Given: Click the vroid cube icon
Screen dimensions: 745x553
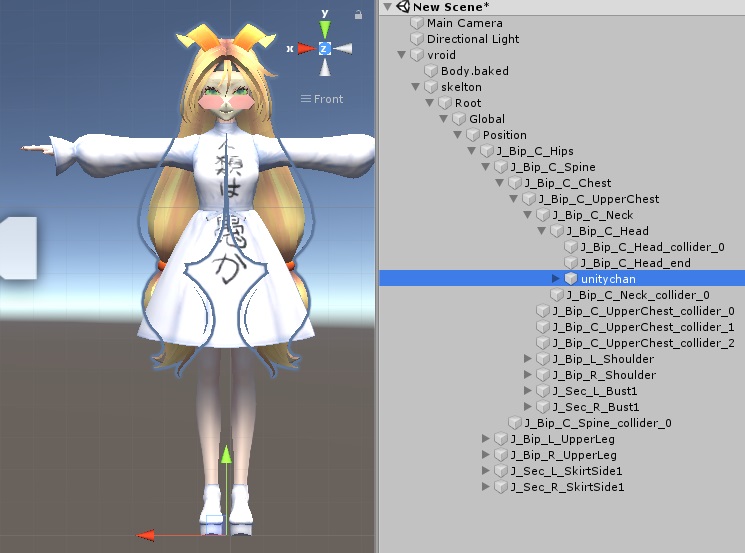Looking at the screenshot, I should (417, 55).
